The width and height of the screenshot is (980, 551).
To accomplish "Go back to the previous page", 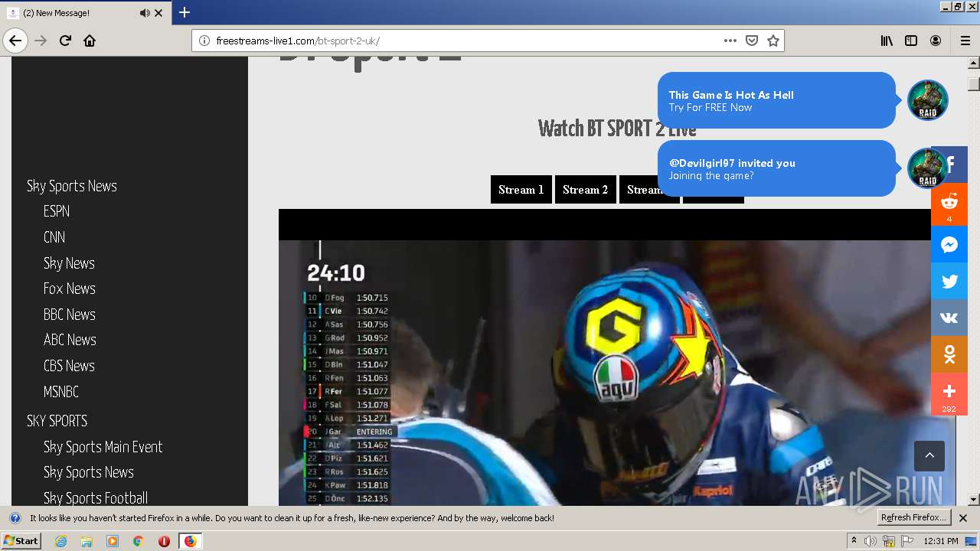I will pos(15,41).
